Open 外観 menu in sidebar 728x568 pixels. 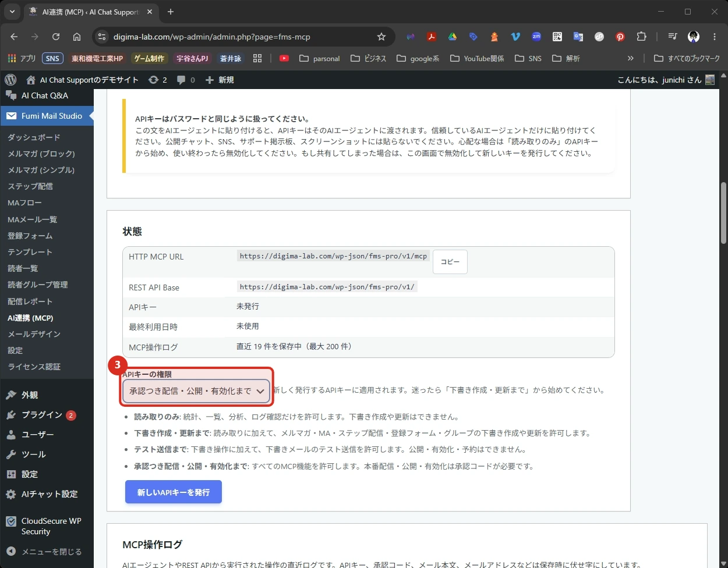pos(47,395)
